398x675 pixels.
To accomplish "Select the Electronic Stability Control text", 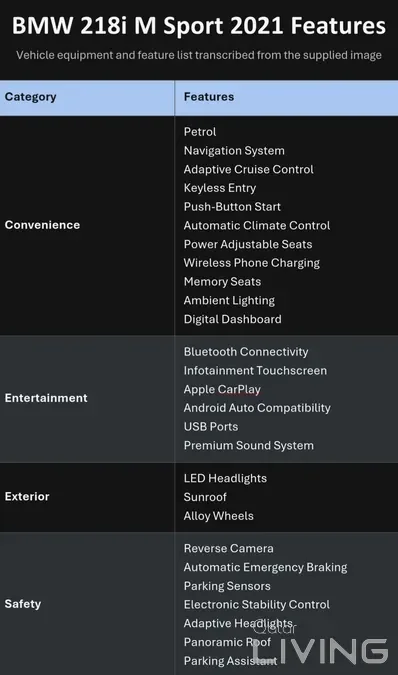I will tap(257, 605).
